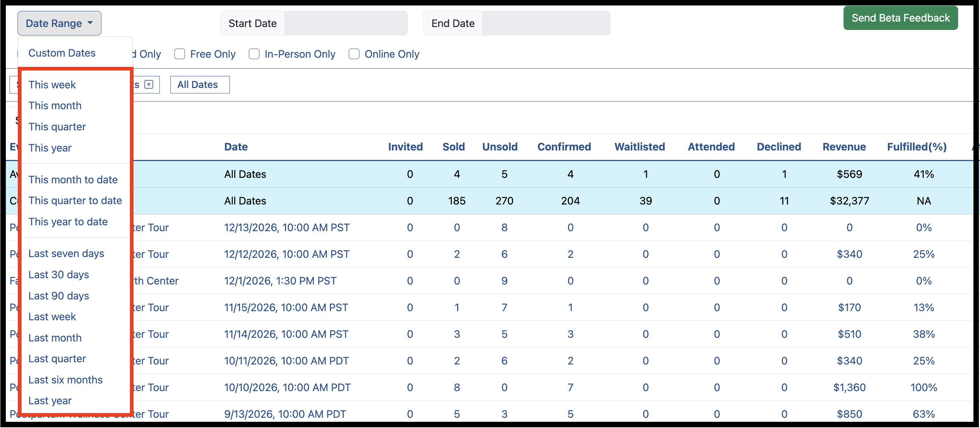Select This year option
Screen dimensions: 980x428
pos(50,148)
